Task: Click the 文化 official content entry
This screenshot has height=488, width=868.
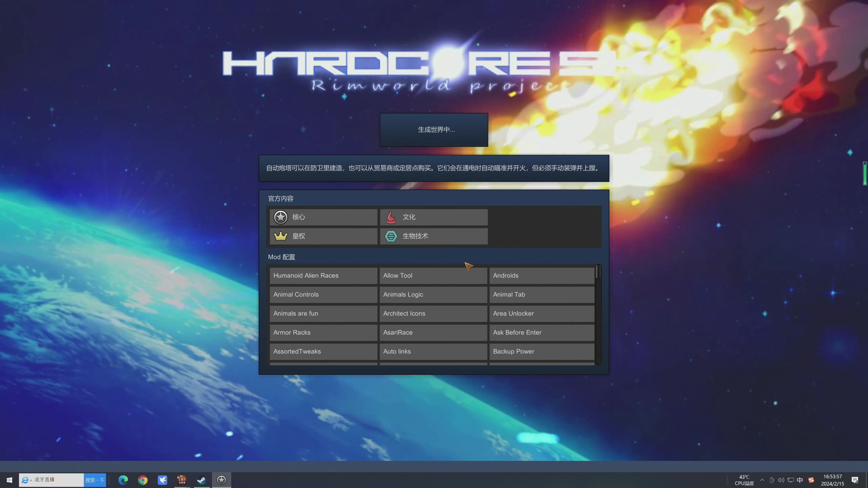Action: click(434, 217)
